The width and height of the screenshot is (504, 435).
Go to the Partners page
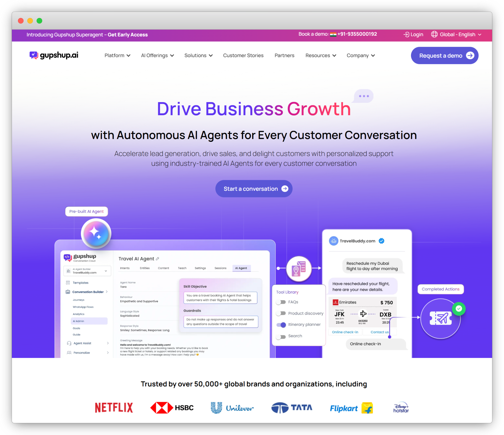click(284, 55)
